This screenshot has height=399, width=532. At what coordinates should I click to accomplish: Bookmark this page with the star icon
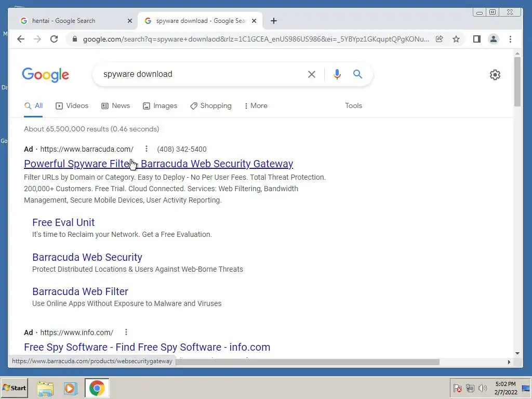[x=456, y=39]
